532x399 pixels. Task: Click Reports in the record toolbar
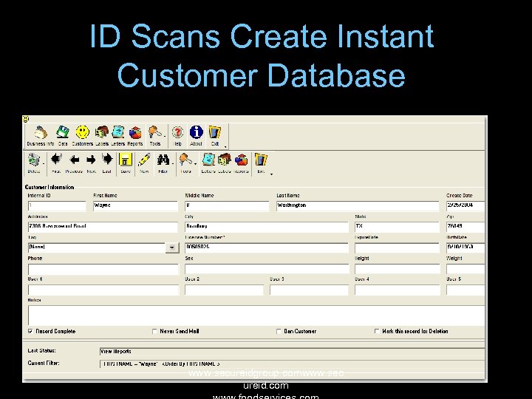[241, 163]
